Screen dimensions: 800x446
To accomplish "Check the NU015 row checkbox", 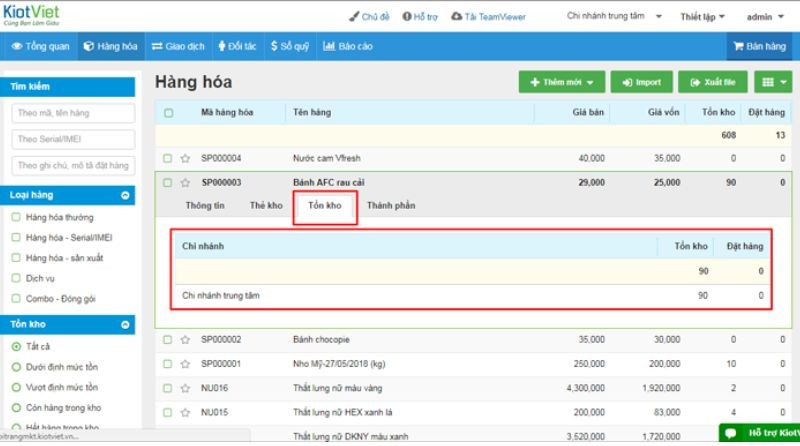I will tap(167, 412).
